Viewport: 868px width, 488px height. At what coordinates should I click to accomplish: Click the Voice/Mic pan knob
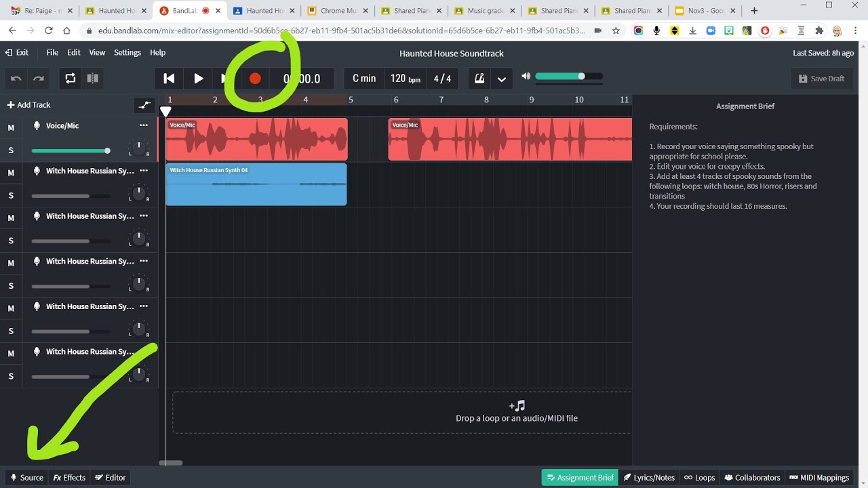tap(138, 148)
